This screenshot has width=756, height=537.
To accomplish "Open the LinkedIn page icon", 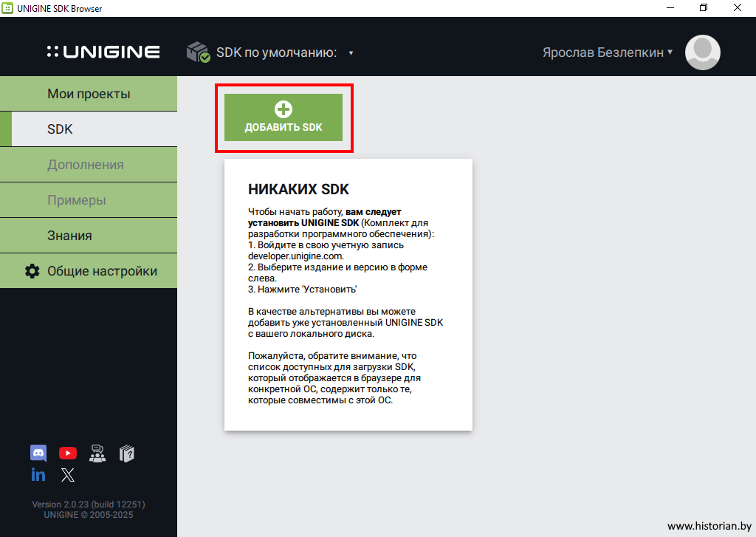I will pyautogui.click(x=38, y=474).
